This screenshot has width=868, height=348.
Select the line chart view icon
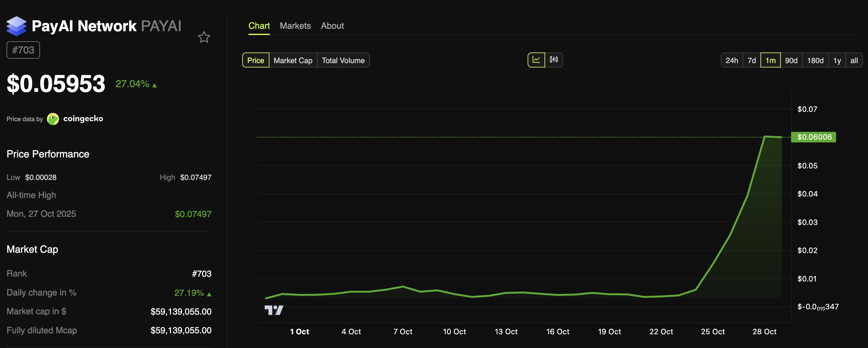[x=536, y=60]
